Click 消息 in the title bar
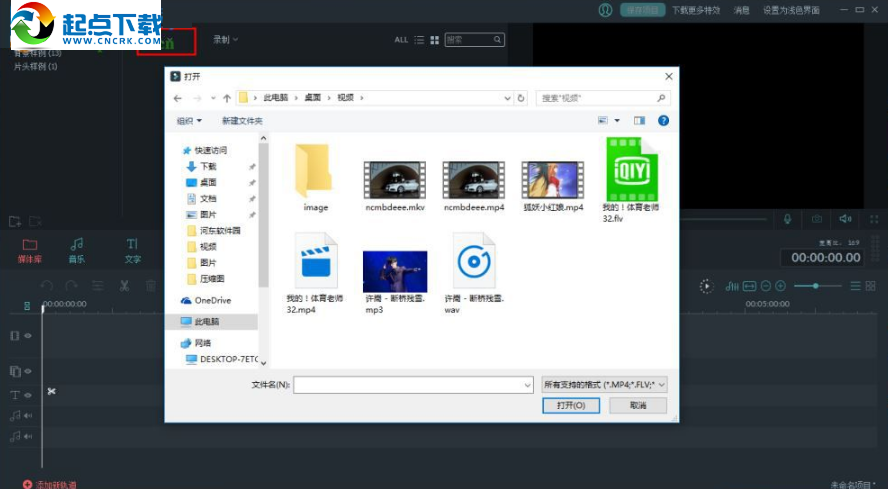The height and width of the screenshot is (489, 888). (741, 10)
